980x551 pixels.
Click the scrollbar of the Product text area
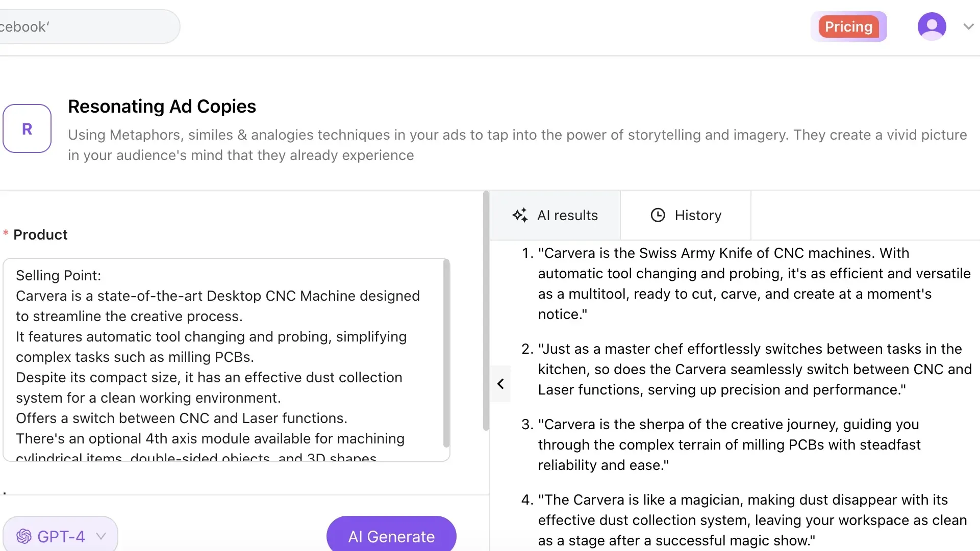[x=447, y=352]
